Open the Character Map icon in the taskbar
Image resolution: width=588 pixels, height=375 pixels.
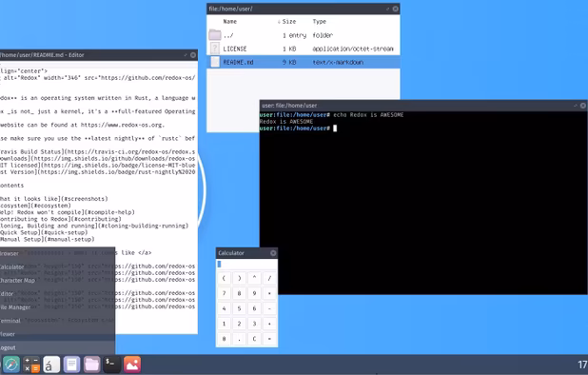coord(51,365)
